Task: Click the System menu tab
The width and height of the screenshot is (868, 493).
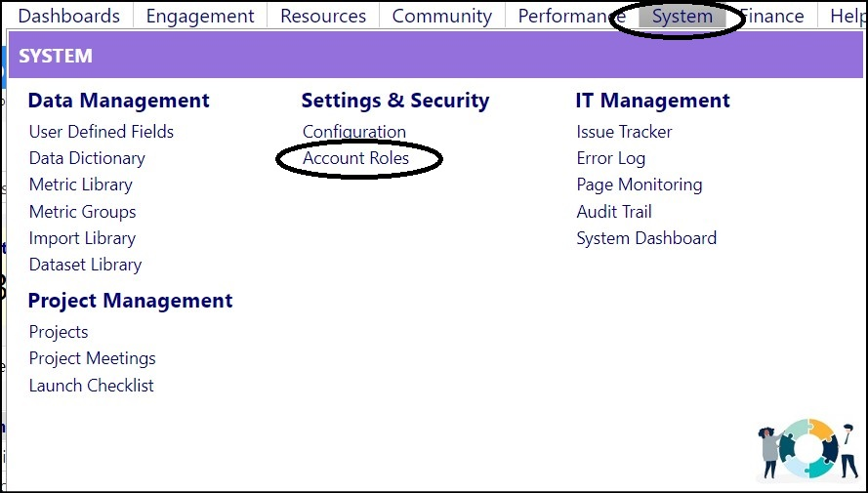Action: (x=682, y=16)
